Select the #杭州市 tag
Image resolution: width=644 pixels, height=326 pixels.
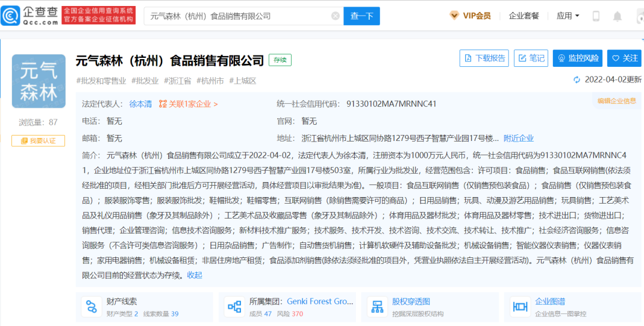pyautogui.click(x=210, y=81)
